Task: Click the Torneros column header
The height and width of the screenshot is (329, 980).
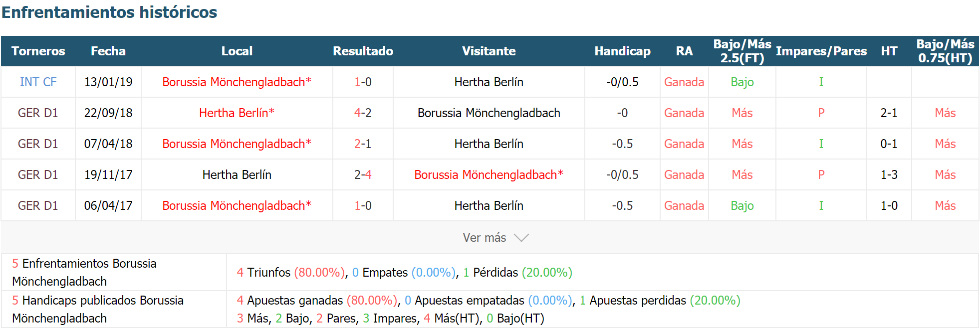Action: (38, 51)
